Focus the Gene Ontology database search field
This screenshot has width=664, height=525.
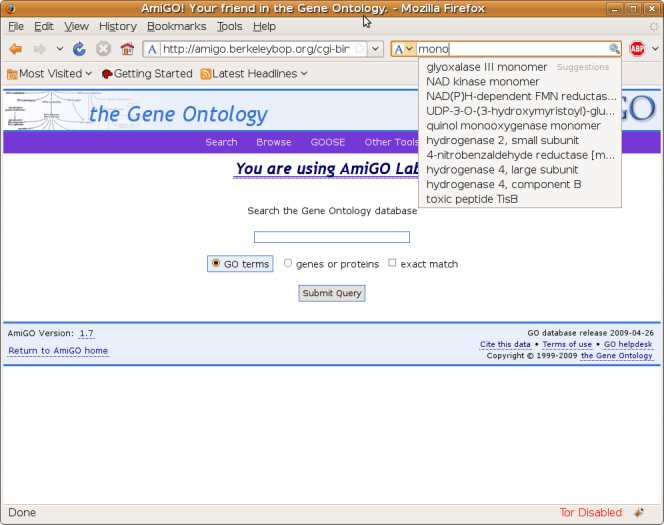(x=332, y=237)
